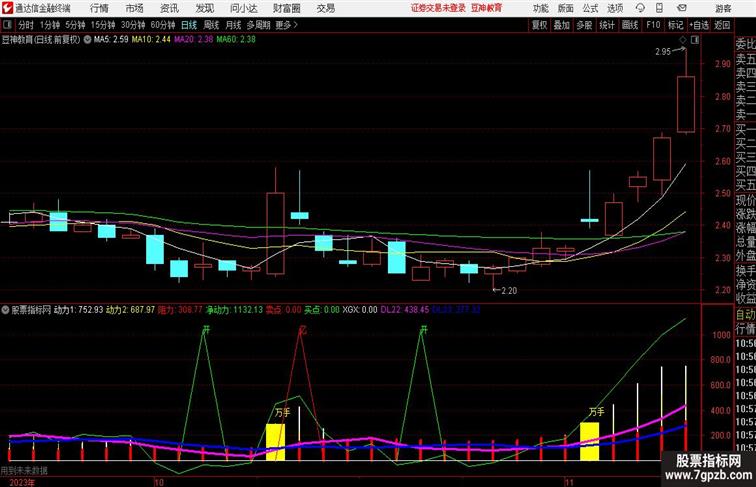This screenshot has width=756, height=487.
Task: Expand the dropdown beside 股票指标网 indicator name
Action: coord(5,310)
